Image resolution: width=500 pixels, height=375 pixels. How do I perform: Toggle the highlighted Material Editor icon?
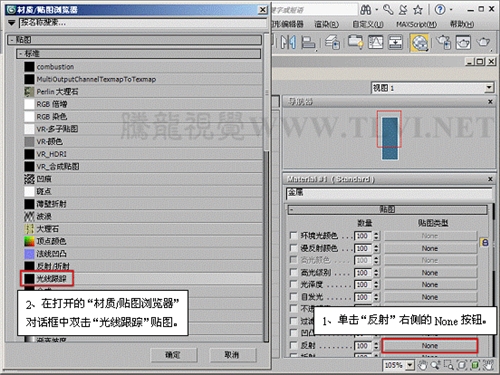[420, 43]
